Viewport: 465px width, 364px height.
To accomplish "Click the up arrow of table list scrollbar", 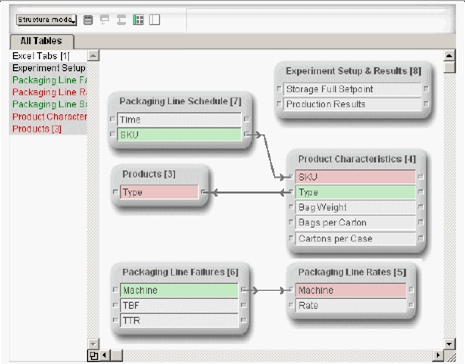I will 93,56.
